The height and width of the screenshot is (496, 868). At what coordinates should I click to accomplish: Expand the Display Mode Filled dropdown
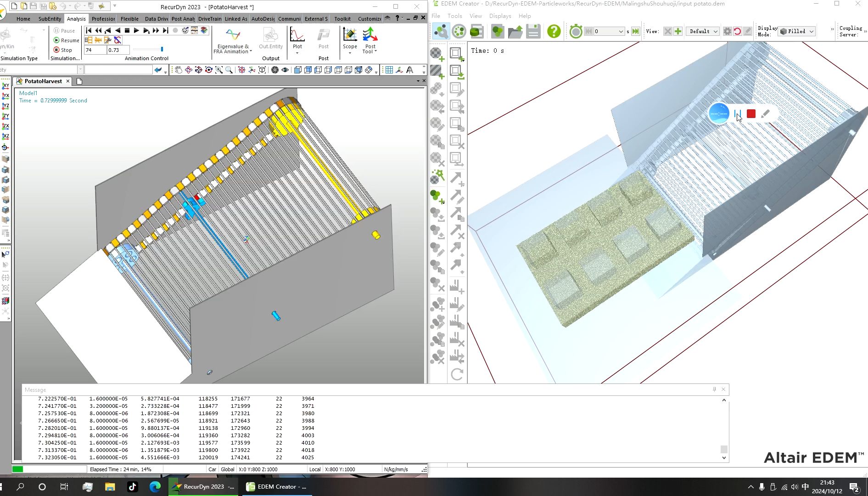(x=812, y=31)
